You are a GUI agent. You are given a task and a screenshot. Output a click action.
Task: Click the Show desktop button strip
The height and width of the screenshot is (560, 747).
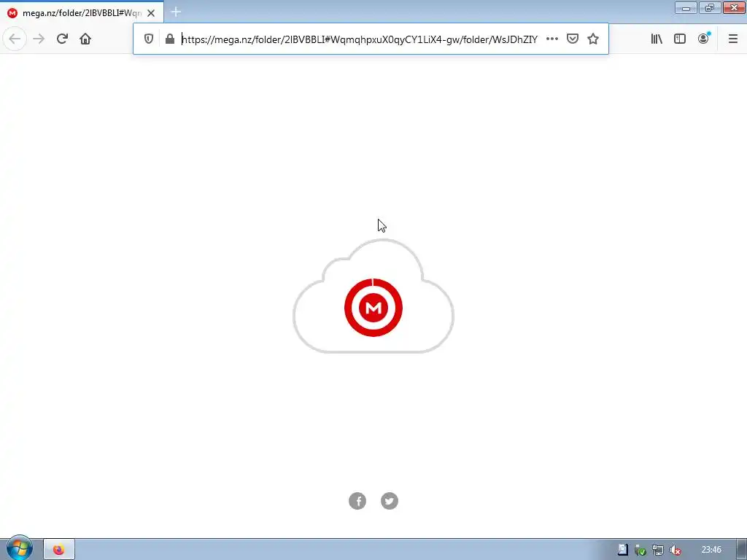(x=742, y=550)
